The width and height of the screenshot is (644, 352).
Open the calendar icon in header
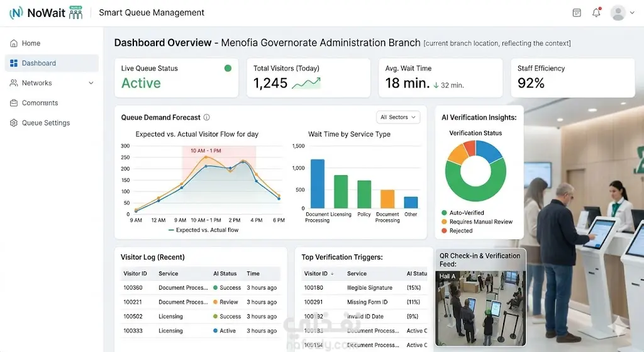[577, 13]
